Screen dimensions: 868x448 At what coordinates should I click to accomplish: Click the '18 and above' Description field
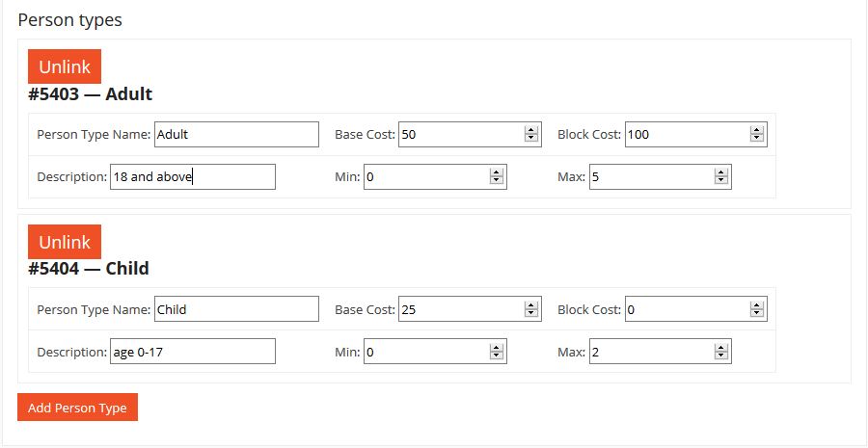(x=193, y=177)
